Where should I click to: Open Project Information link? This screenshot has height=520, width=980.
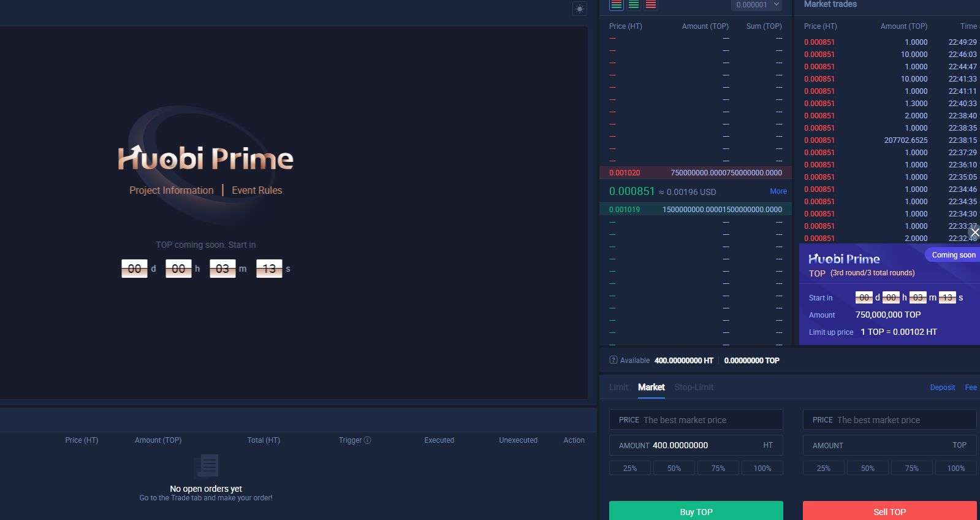(x=172, y=190)
